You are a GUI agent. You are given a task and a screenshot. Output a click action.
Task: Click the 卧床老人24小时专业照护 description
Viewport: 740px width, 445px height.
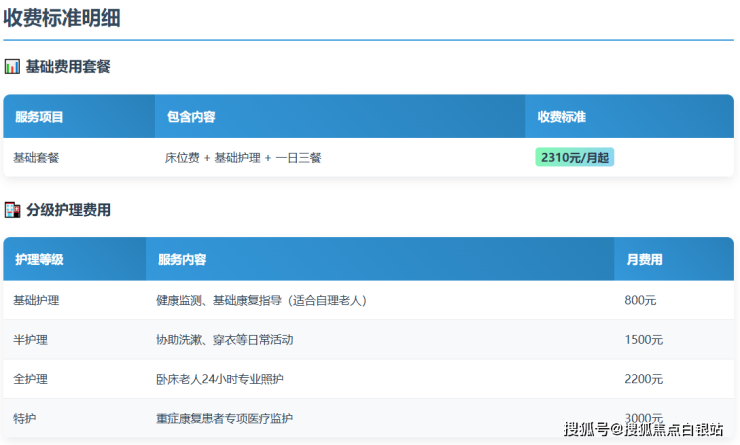click(x=219, y=379)
